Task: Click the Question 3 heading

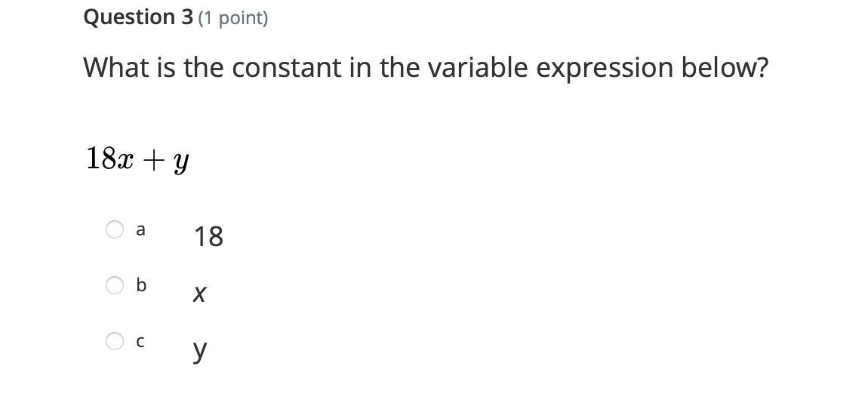Action: point(138,17)
